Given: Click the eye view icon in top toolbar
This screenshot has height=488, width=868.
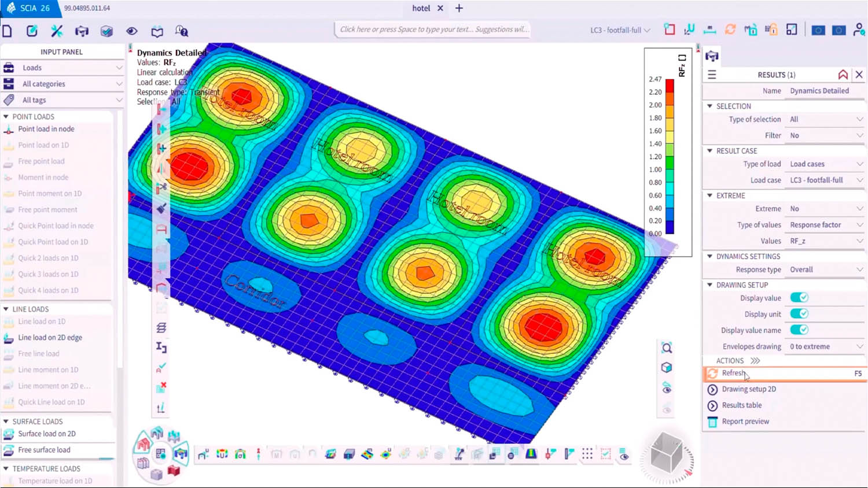Looking at the screenshot, I should click(132, 31).
